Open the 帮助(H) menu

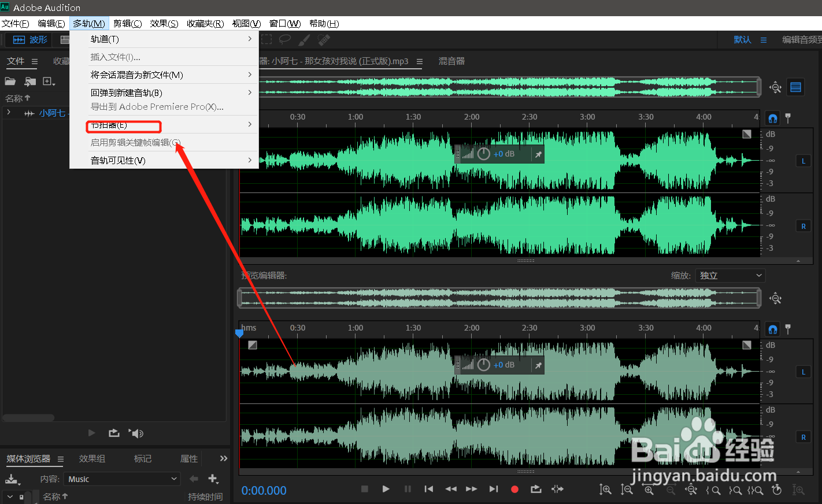(x=324, y=24)
